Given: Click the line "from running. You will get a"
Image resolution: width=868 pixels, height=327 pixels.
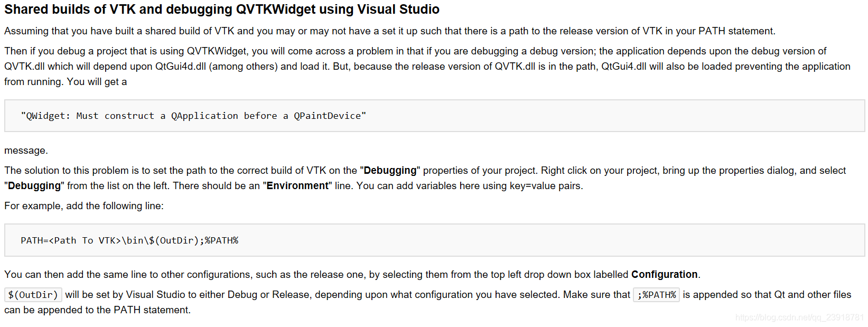Looking at the screenshot, I should (x=66, y=82).
